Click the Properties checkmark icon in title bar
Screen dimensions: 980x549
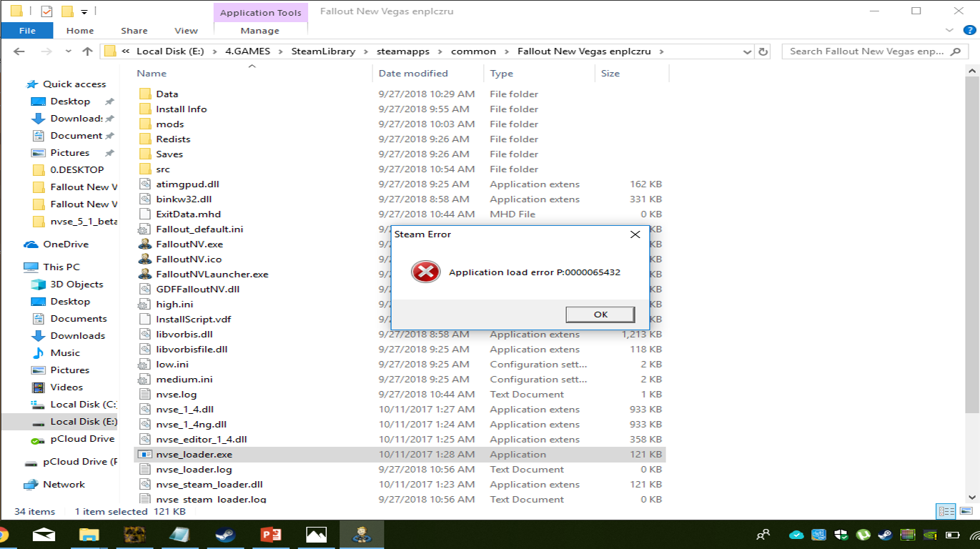coord(47,11)
